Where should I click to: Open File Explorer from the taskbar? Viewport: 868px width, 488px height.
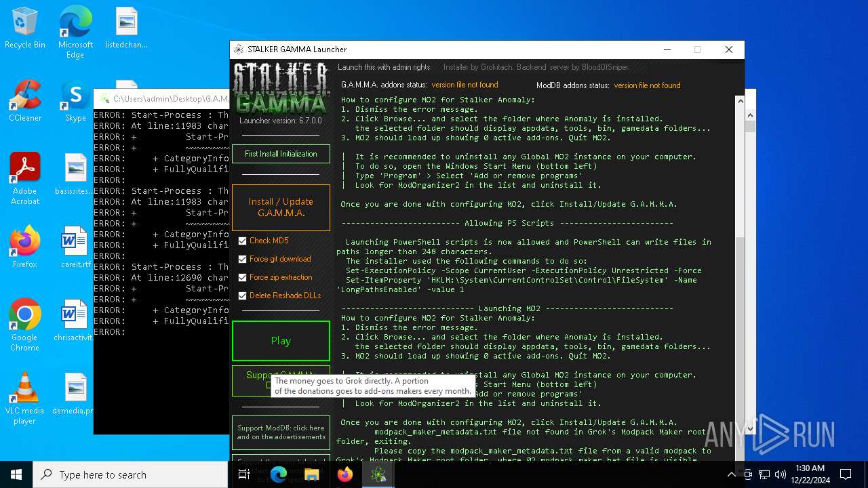[312, 474]
